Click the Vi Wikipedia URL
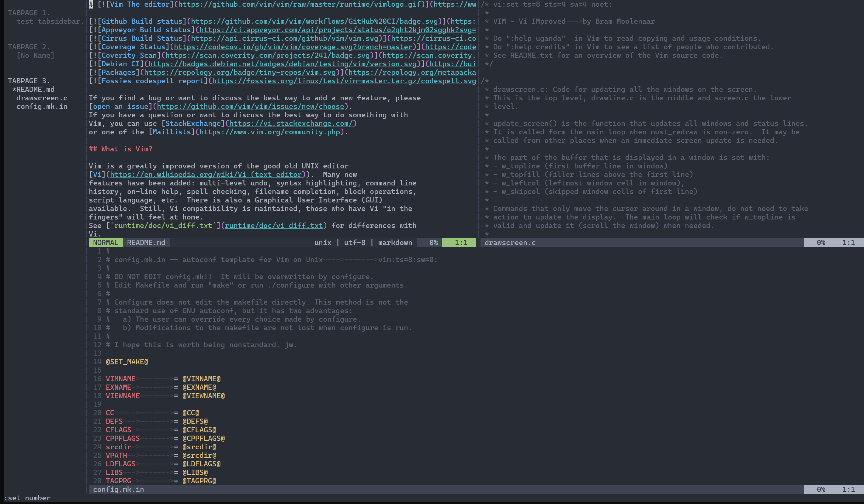864x504 pixels. click(206, 174)
